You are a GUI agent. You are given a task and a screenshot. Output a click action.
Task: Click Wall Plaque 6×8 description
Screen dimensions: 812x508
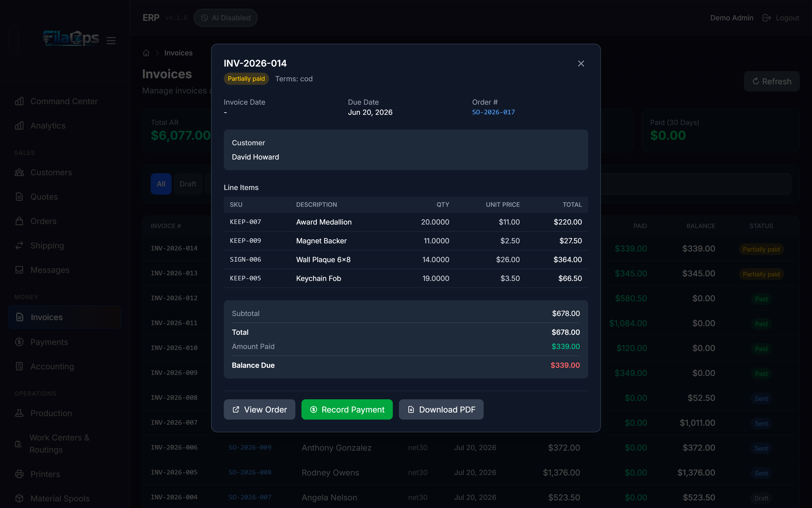pyautogui.click(x=323, y=259)
